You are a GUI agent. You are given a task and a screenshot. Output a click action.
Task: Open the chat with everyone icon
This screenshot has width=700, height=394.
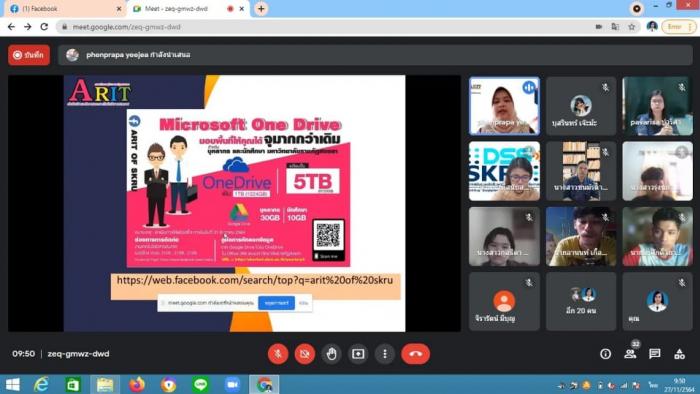tap(654, 354)
